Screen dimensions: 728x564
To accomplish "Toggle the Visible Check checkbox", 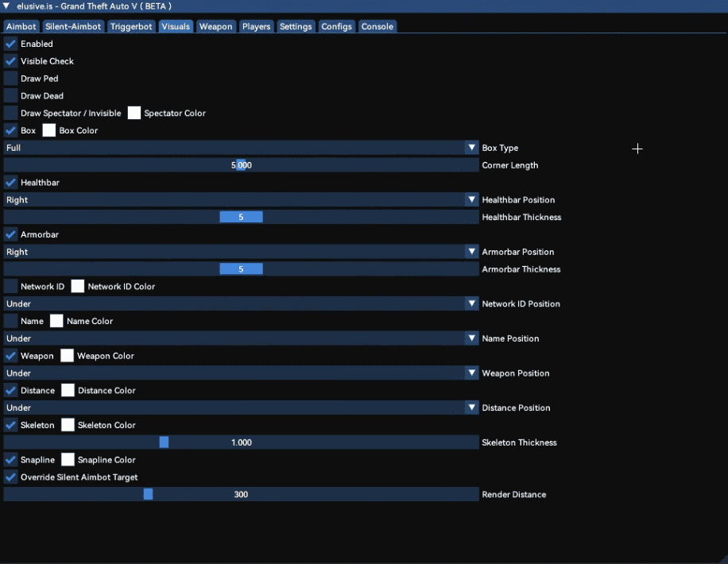I will coord(10,61).
